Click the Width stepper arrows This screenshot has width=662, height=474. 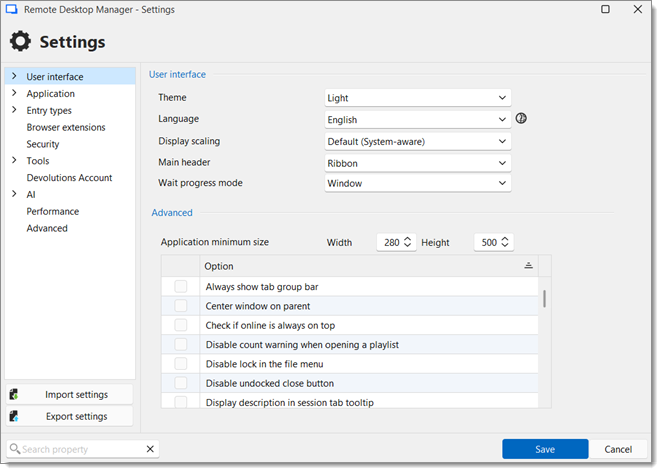407,242
